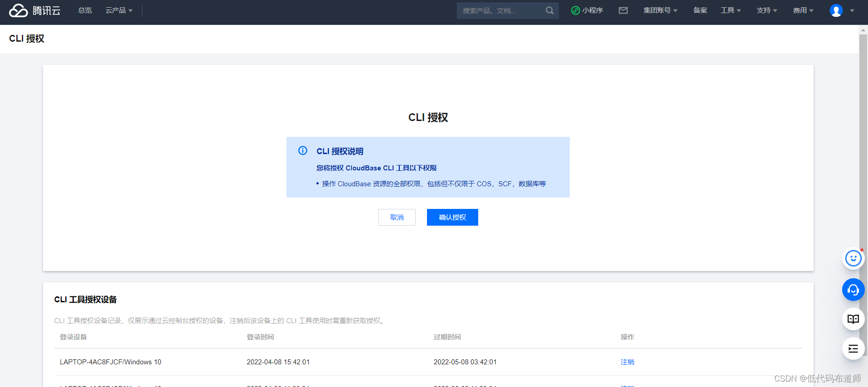868x387 pixels.
Task: Open the mail messages icon
Action: coord(623,10)
